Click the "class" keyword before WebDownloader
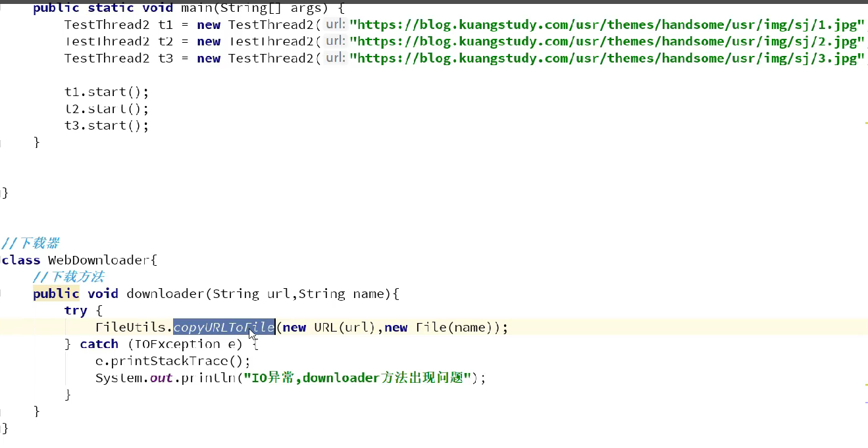868x448 pixels. (x=21, y=260)
